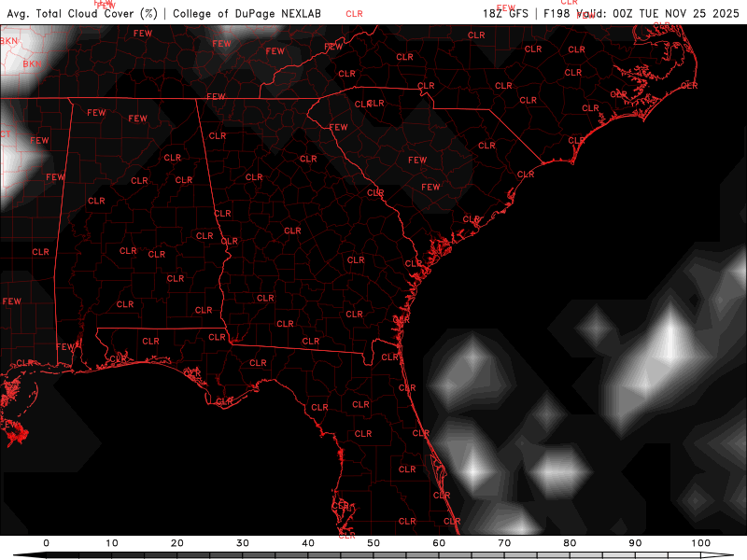The image size is (747, 560).
Task: Click the '18Z GFS' model run label
Action: [505, 13]
